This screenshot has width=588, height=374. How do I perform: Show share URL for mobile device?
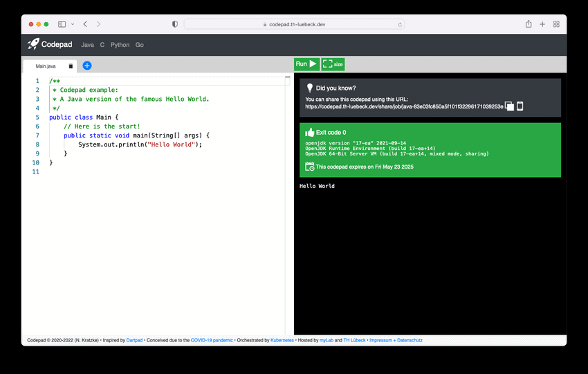tap(520, 106)
